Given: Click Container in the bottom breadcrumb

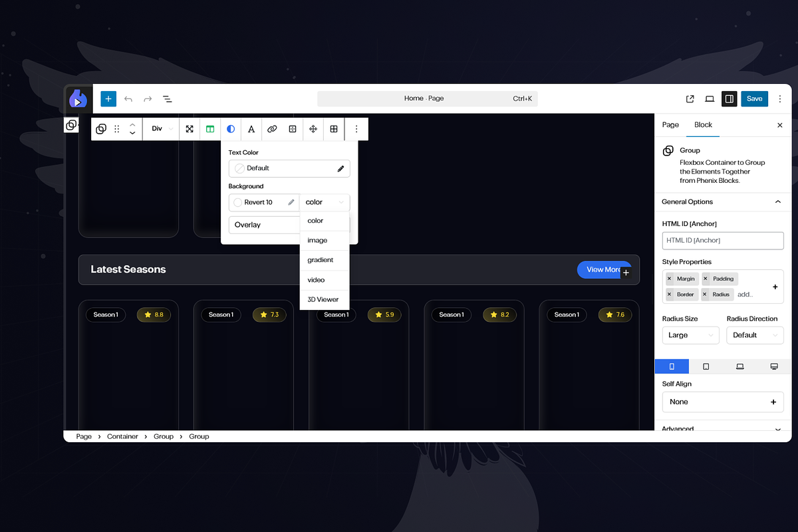Looking at the screenshot, I should [122, 436].
